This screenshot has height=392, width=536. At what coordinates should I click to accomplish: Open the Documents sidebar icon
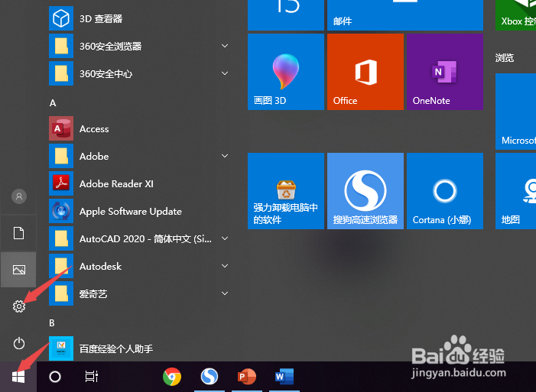coord(19,233)
